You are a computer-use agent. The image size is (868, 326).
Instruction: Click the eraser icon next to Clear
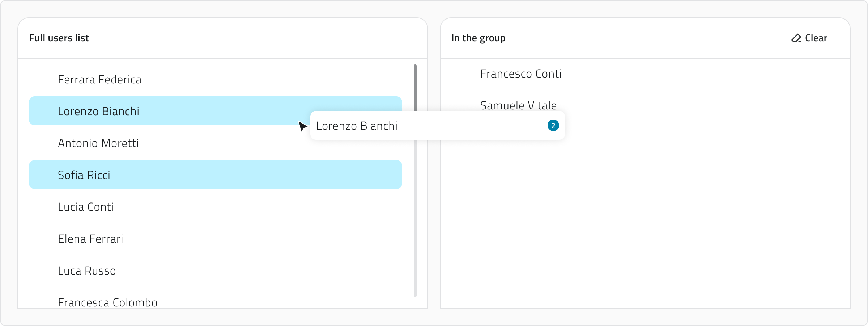(x=796, y=38)
